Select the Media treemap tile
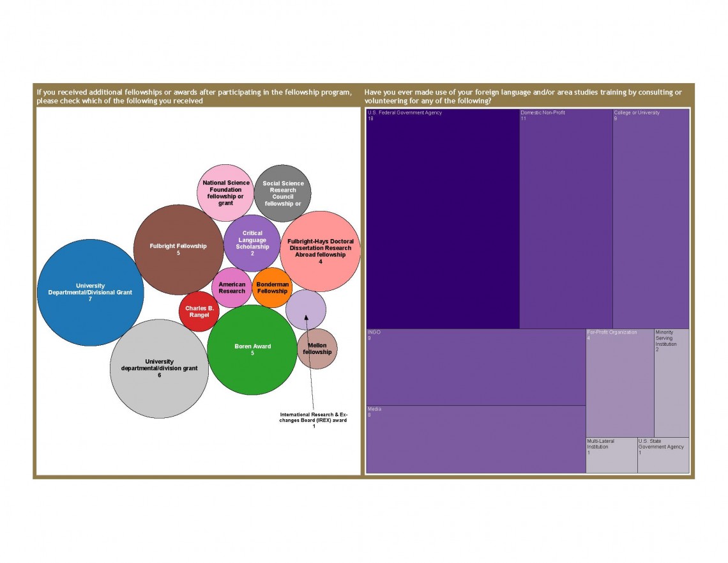Viewport: 728px width, 563px height. 476,440
